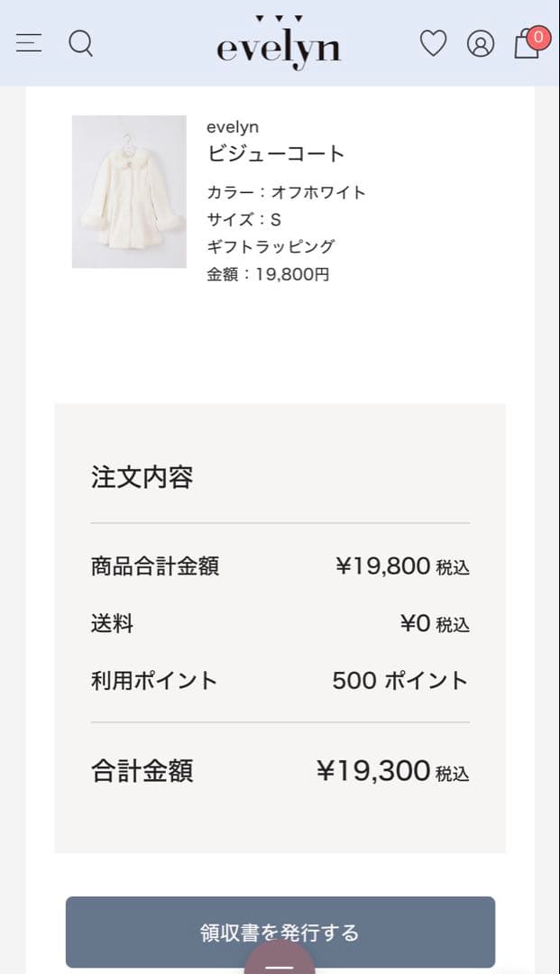The height and width of the screenshot is (974, 560).
Task: Click the 利用ポイント 500 ポイント value
Action: point(399,680)
